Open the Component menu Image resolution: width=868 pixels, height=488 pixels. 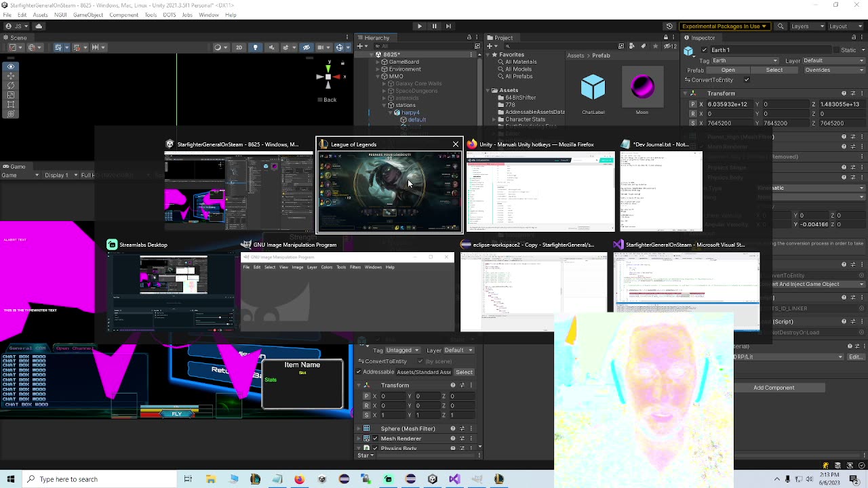coord(123,15)
